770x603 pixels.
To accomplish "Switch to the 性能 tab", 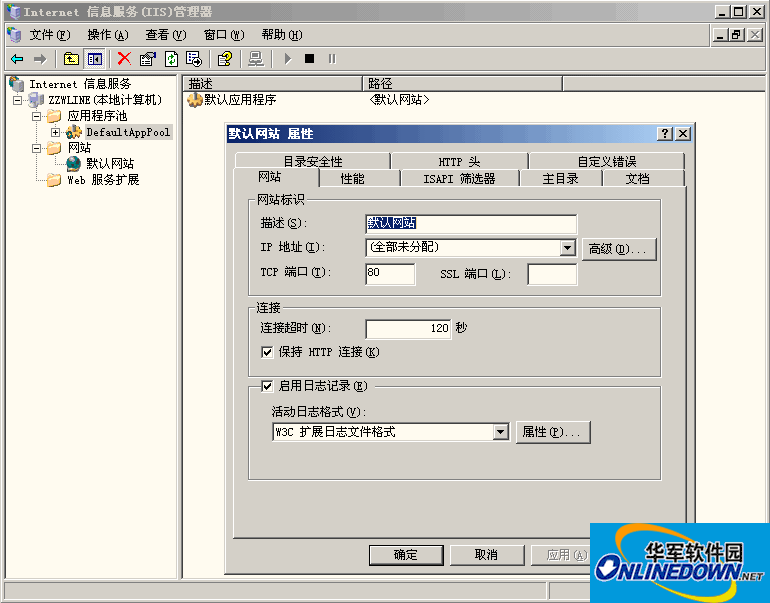I will click(352, 179).
